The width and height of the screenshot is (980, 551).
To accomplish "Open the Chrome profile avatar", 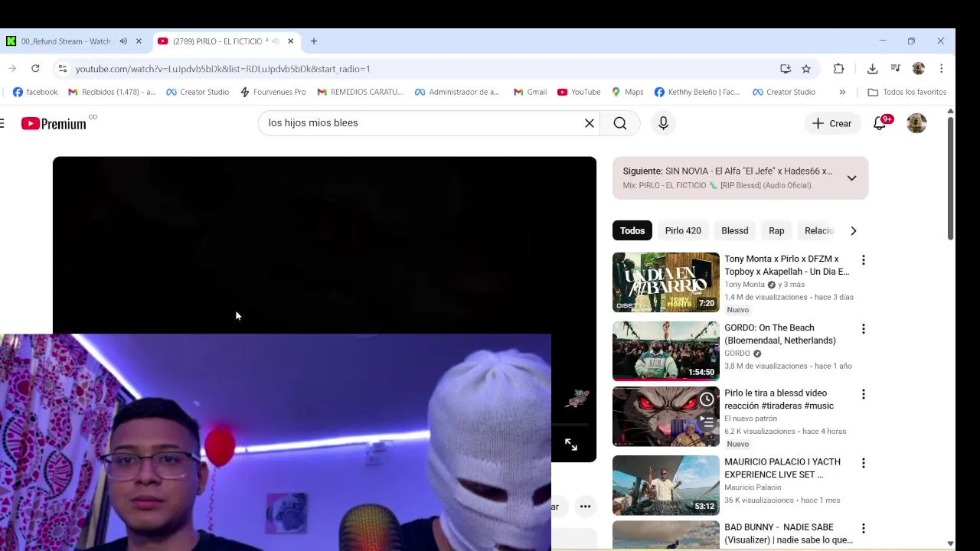I will [x=919, y=69].
